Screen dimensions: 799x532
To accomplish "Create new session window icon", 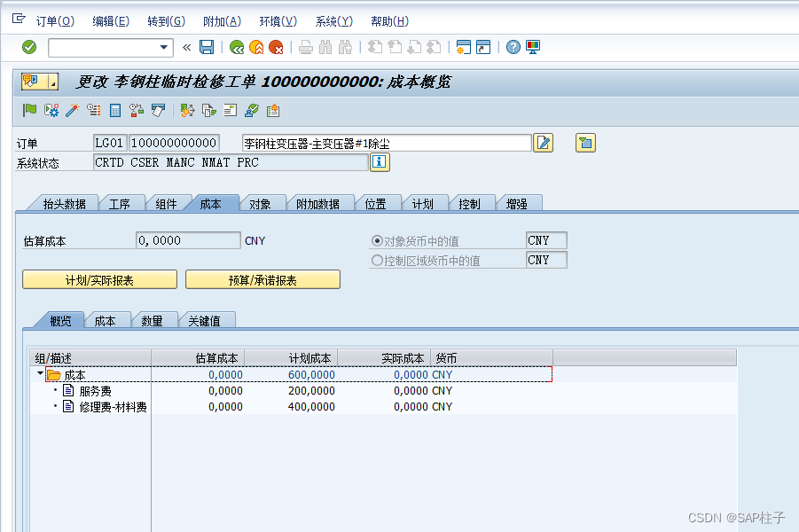I will (x=463, y=47).
